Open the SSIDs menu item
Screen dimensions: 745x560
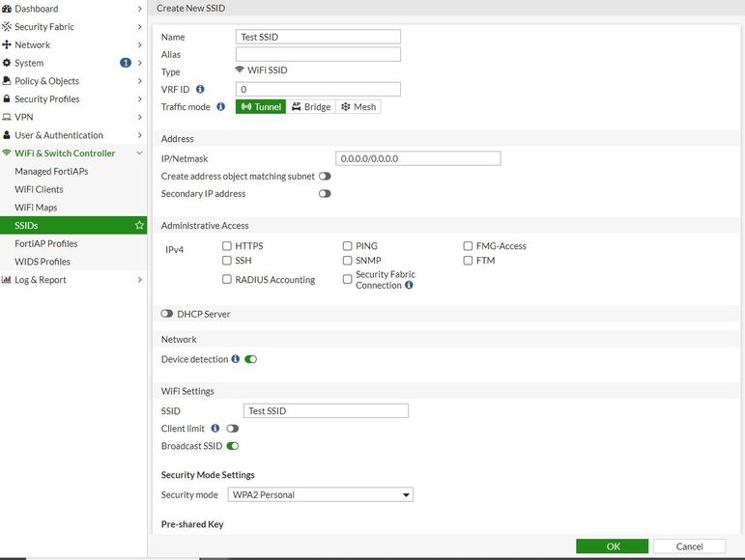73,225
